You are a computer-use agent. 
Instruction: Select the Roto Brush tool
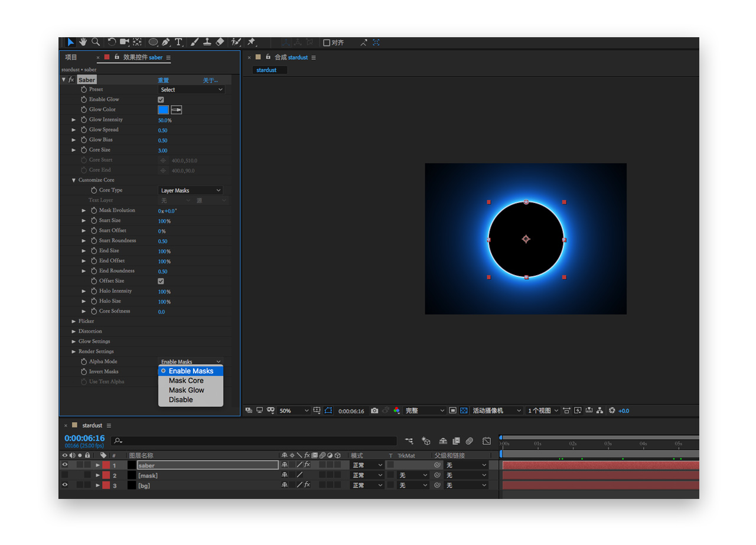(236, 42)
